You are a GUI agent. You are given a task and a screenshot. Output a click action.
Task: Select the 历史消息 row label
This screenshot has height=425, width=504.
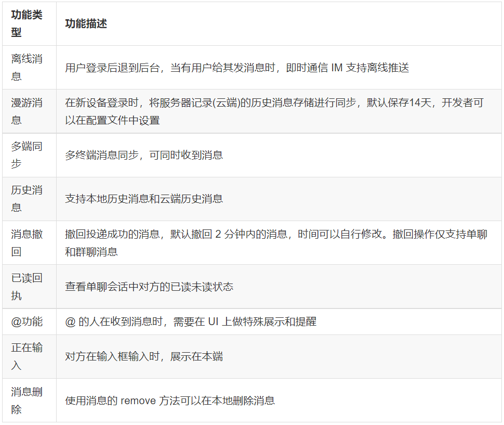point(26,199)
